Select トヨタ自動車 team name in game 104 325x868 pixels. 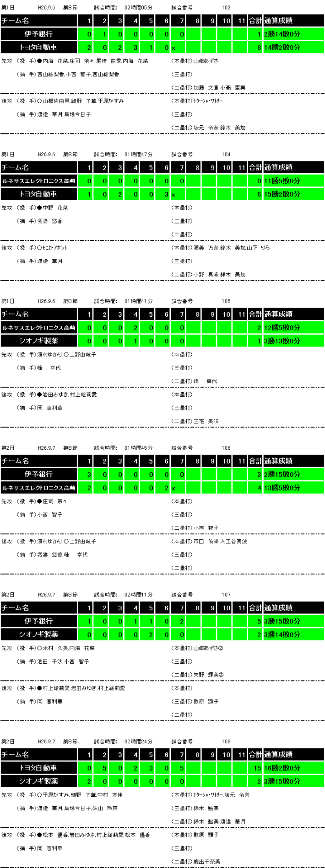tap(38, 194)
